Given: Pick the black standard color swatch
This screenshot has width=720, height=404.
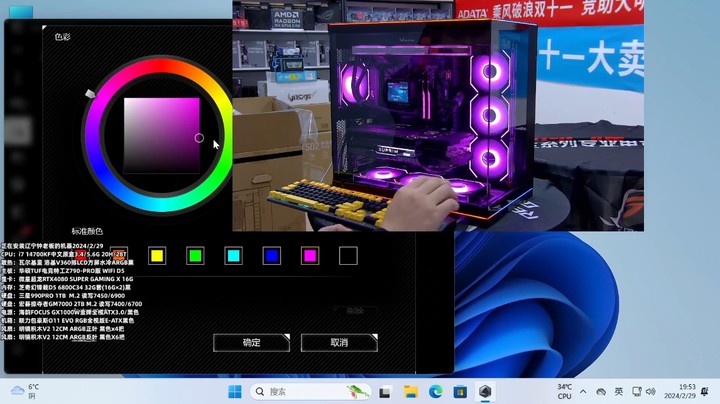Looking at the screenshot, I should tap(348, 256).
